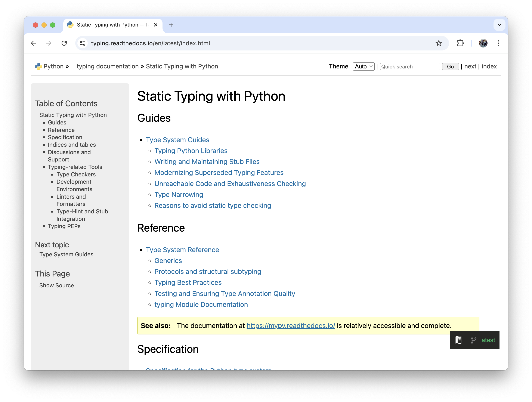Open the Theme dropdown set to Auto
The width and height of the screenshot is (532, 402).
pyautogui.click(x=364, y=67)
